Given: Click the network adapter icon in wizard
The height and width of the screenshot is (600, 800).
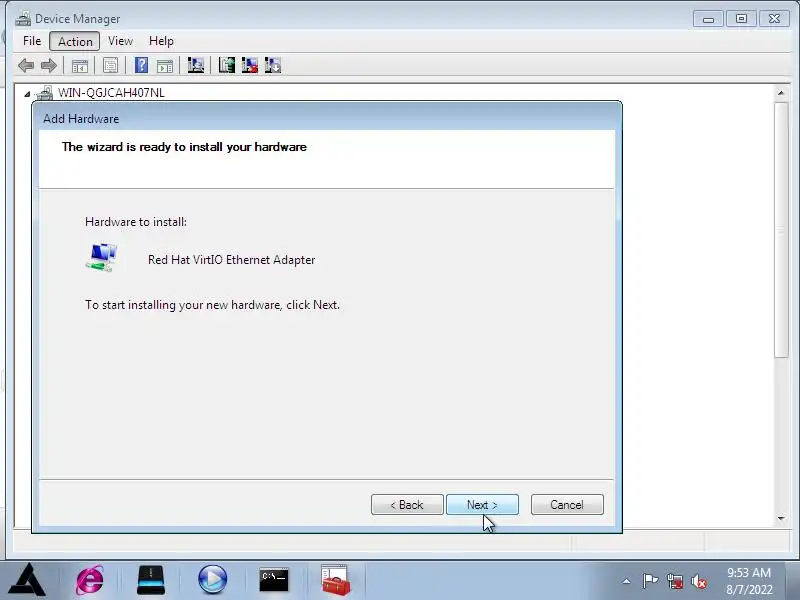Looking at the screenshot, I should [102, 258].
